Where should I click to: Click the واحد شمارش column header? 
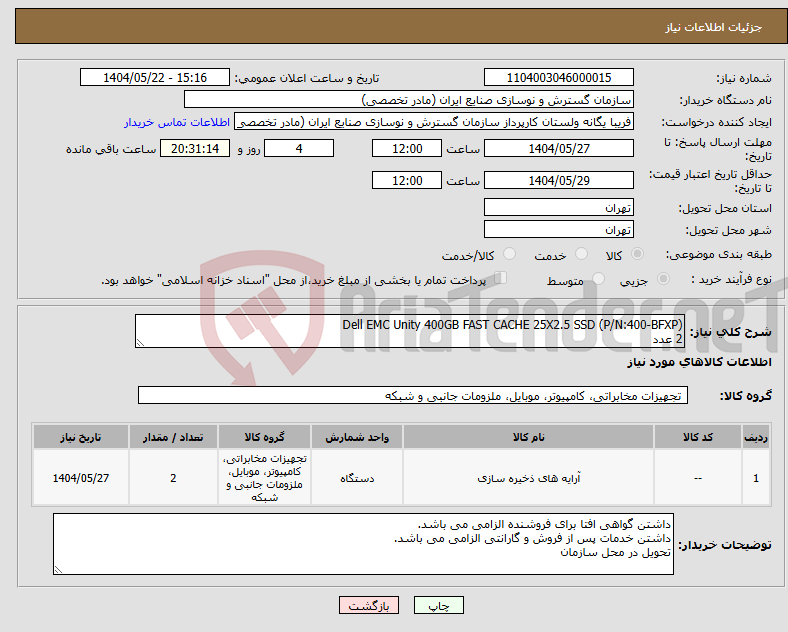(x=357, y=437)
